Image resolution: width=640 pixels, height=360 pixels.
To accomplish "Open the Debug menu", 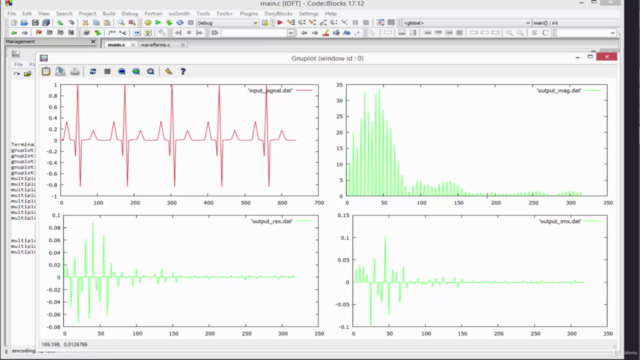I will tap(130, 13).
